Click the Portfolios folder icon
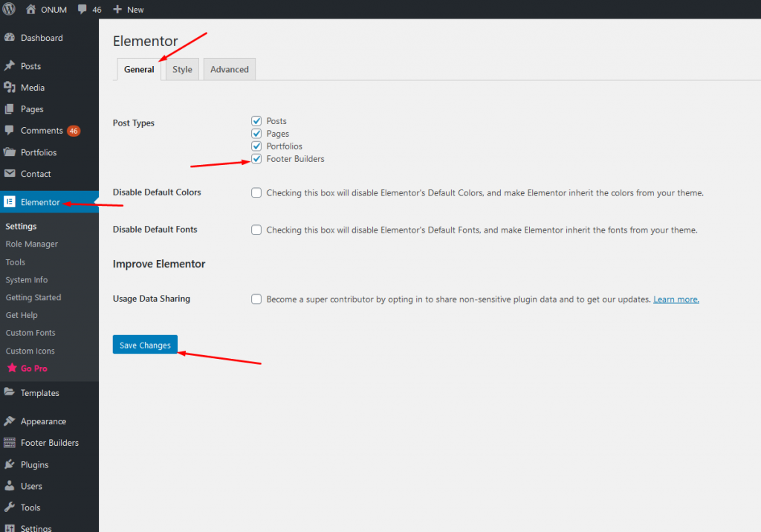The height and width of the screenshot is (532, 761). (x=9, y=152)
